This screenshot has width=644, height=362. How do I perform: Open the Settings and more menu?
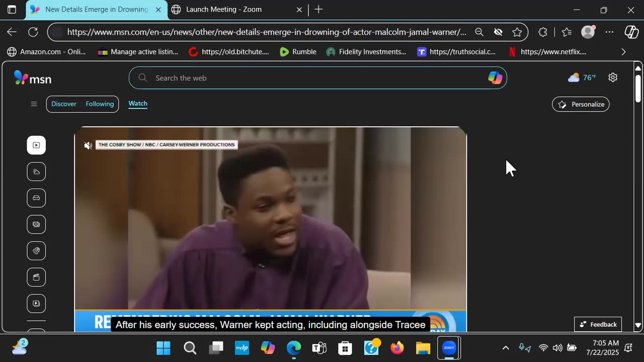tap(609, 32)
